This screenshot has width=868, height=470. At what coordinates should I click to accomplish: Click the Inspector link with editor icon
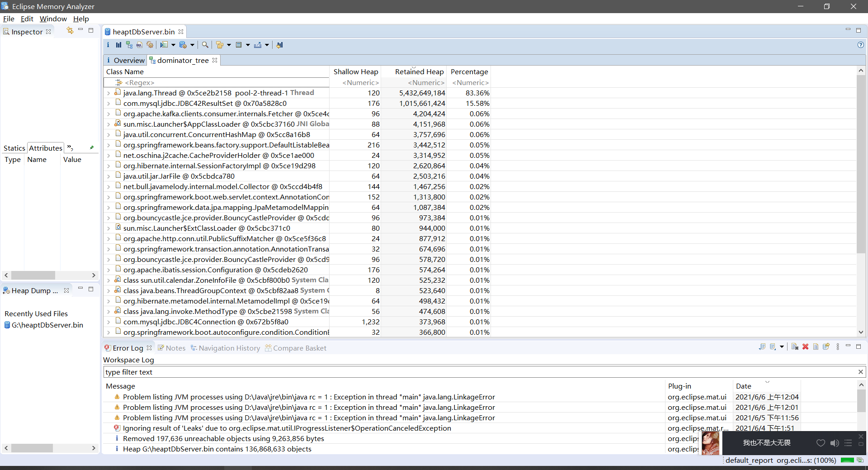click(x=70, y=30)
